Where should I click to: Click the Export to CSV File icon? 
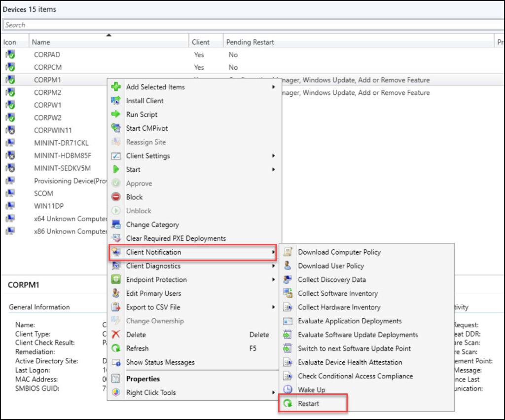pyautogui.click(x=116, y=307)
